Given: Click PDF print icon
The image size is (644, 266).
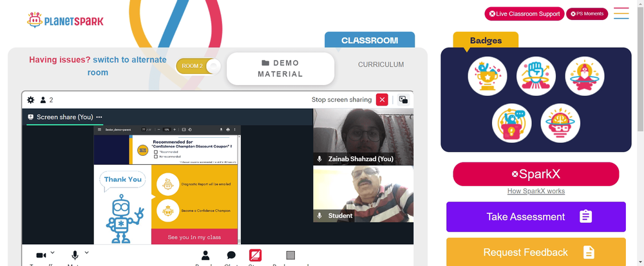Looking at the screenshot, I should pyautogui.click(x=228, y=129).
